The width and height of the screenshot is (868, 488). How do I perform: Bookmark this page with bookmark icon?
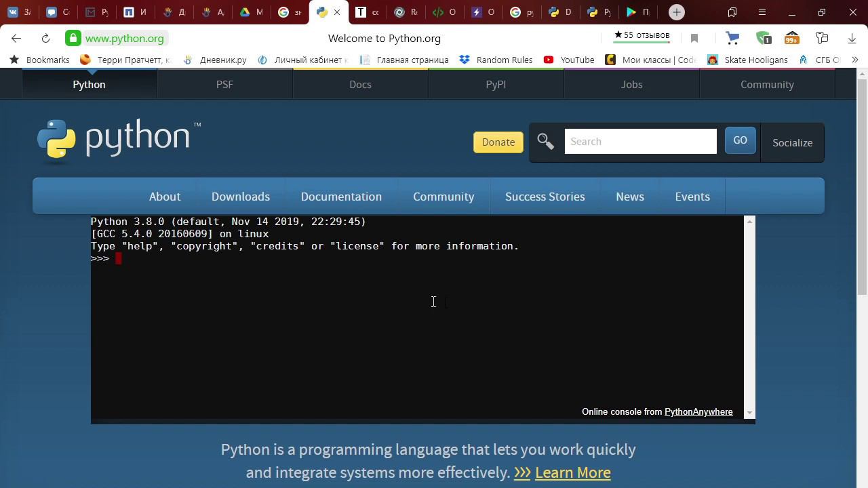click(694, 39)
